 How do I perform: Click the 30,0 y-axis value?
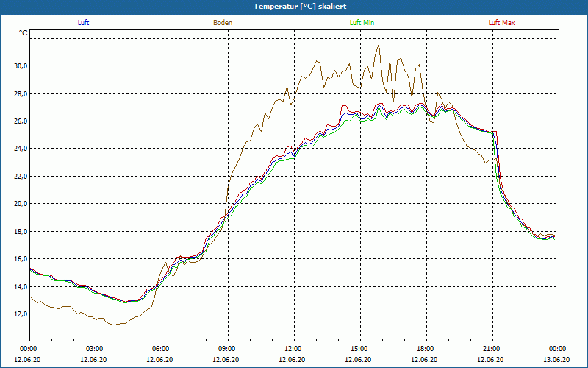21,66
